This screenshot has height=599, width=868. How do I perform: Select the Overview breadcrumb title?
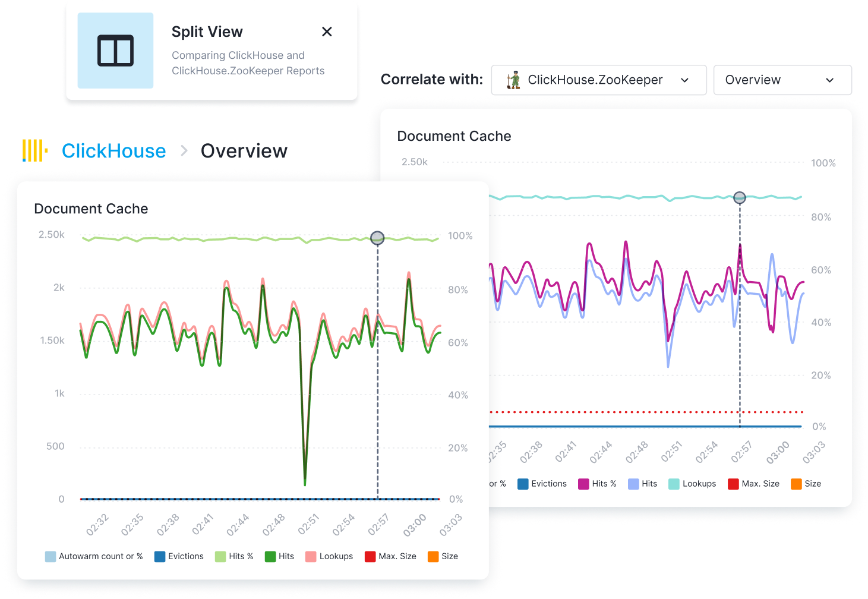click(x=244, y=151)
